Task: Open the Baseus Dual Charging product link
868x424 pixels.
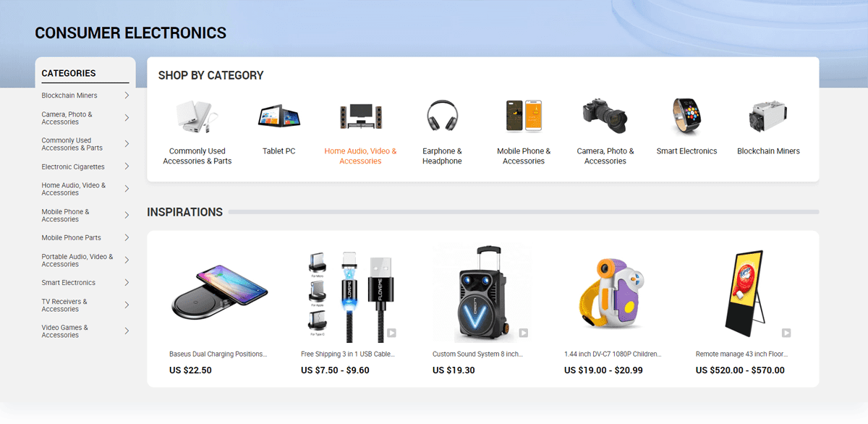Action: click(218, 355)
